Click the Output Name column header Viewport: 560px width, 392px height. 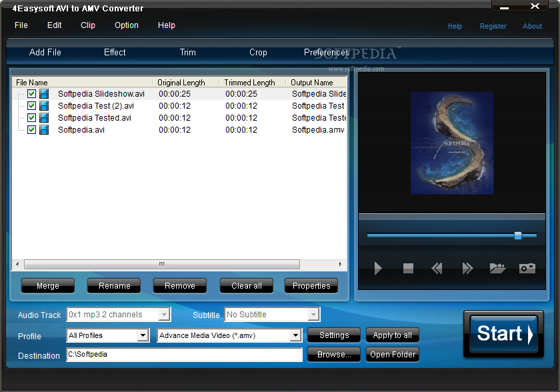[317, 83]
